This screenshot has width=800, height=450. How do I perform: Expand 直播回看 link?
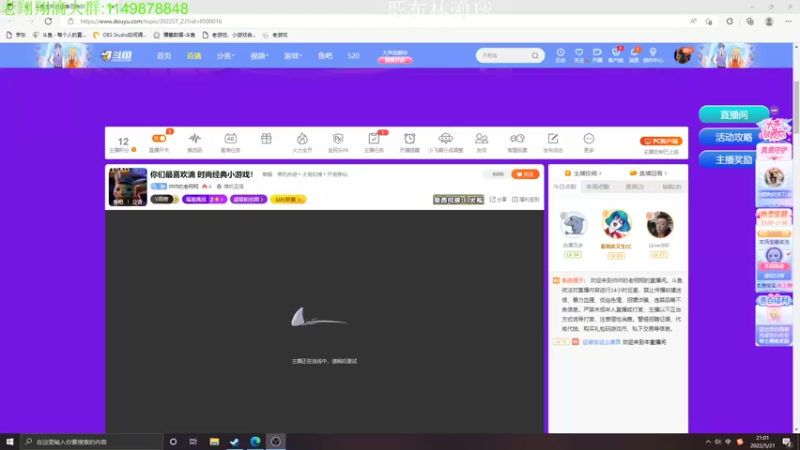[x=648, y=173]
